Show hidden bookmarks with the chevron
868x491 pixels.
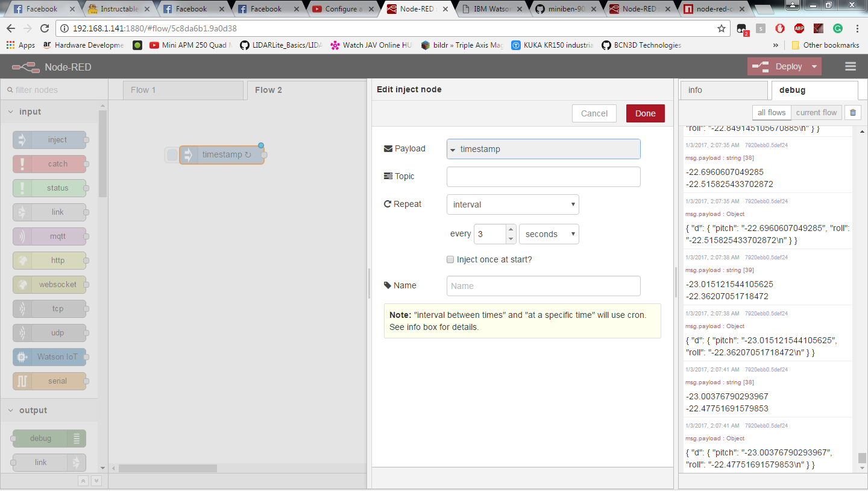[776, 45]
